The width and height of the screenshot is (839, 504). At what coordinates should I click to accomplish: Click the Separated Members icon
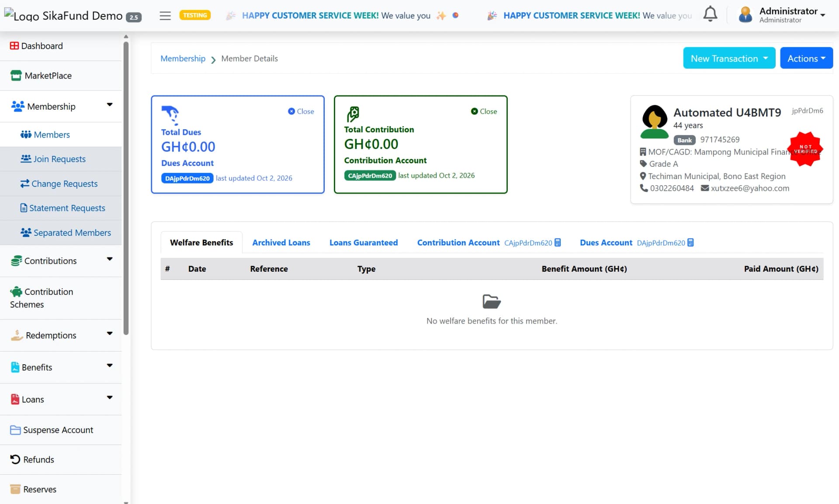(26, 232)
